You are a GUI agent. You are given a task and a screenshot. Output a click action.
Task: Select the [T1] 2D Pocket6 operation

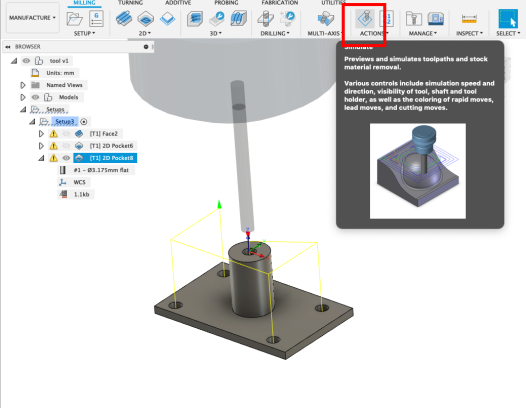(111, 146)
